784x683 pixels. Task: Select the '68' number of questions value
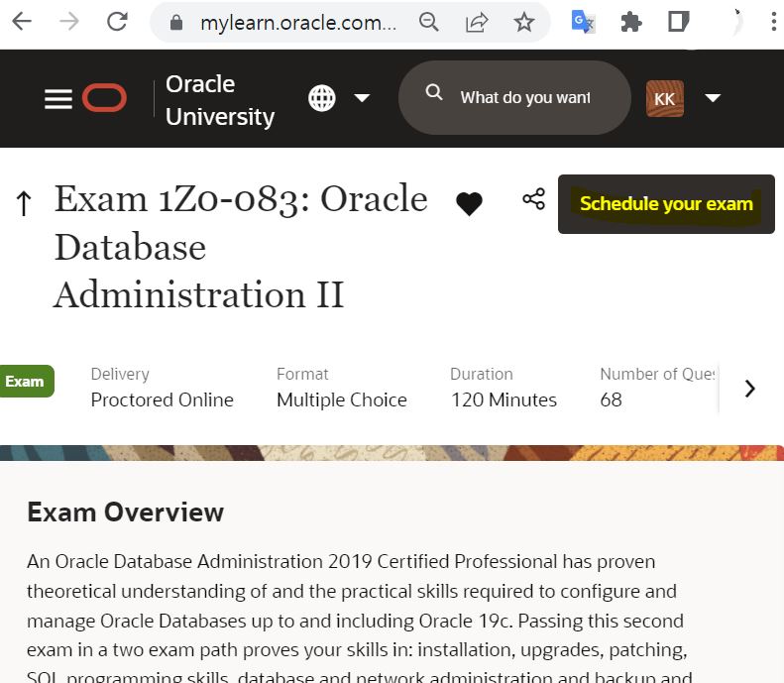tap(611, 399)
